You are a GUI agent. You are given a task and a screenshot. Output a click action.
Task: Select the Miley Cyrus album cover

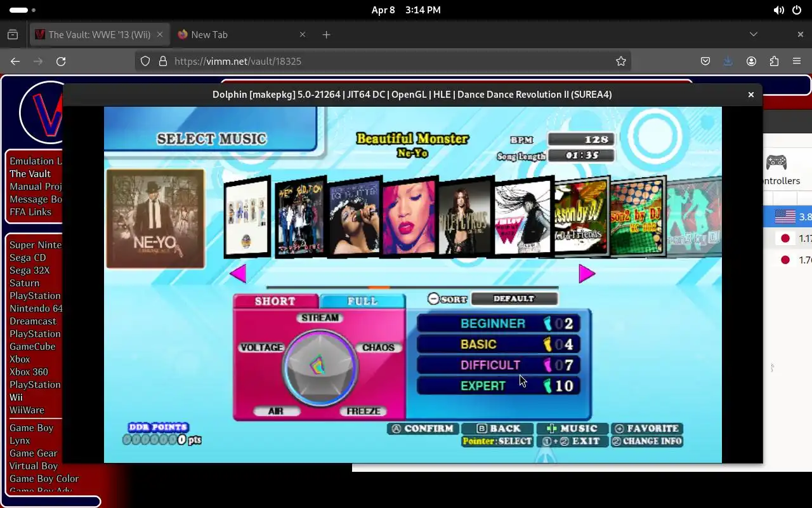pos(465,217)
